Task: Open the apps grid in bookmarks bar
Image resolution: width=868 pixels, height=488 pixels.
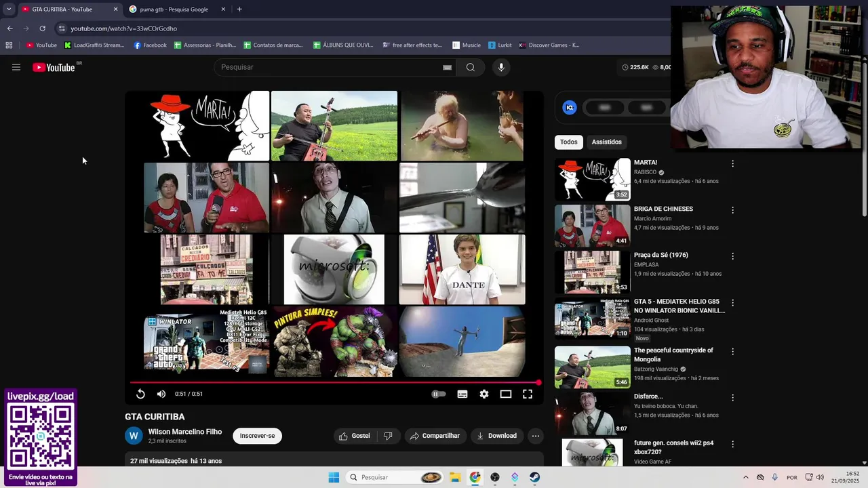Action: [x=9, y=45]
